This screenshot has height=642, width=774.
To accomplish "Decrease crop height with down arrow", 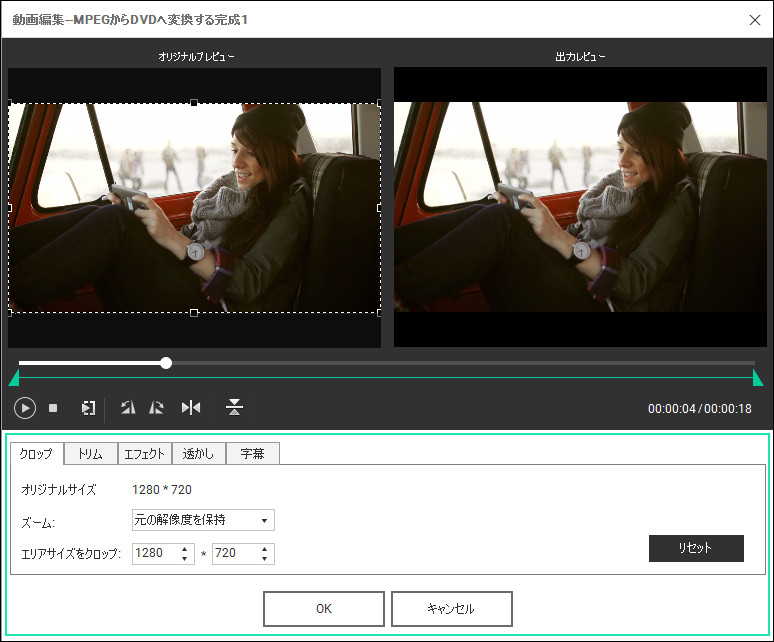I will point(265,559).
